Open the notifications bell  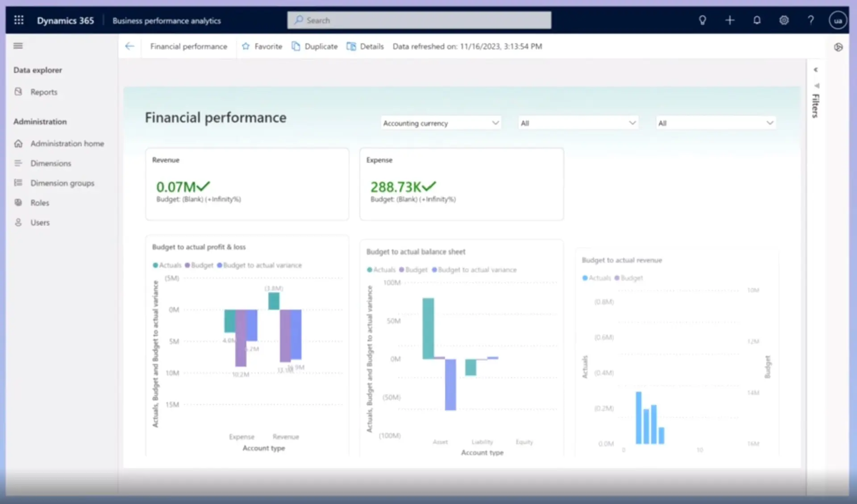757,20
